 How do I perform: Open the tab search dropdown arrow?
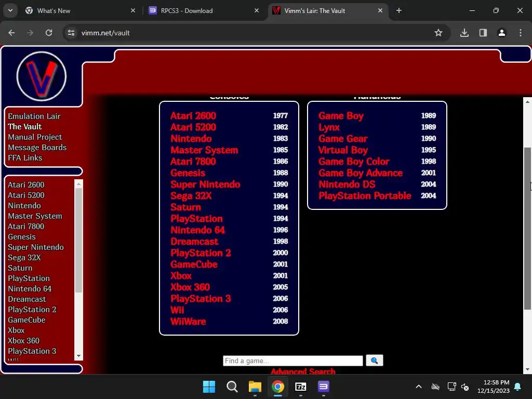(x=10, y=10)
